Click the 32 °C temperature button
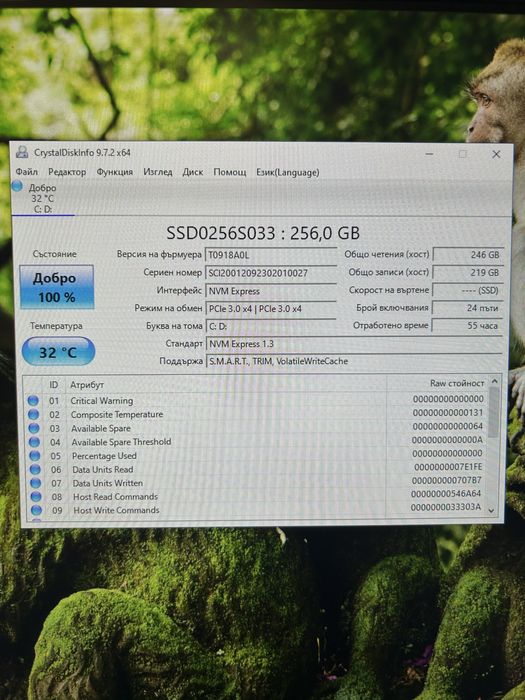This screenshot has height=700, width=525. pos(58,352)
